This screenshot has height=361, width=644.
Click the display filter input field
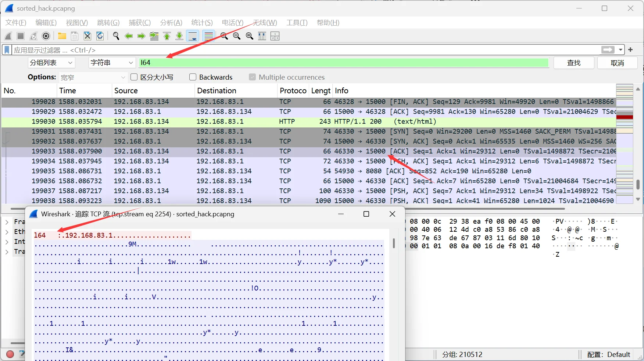pos(306,50)
